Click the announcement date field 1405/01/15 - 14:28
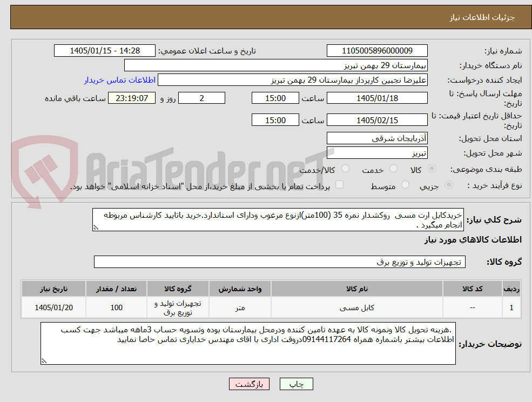This screenshot has width=532, height=402. (104, 51)
